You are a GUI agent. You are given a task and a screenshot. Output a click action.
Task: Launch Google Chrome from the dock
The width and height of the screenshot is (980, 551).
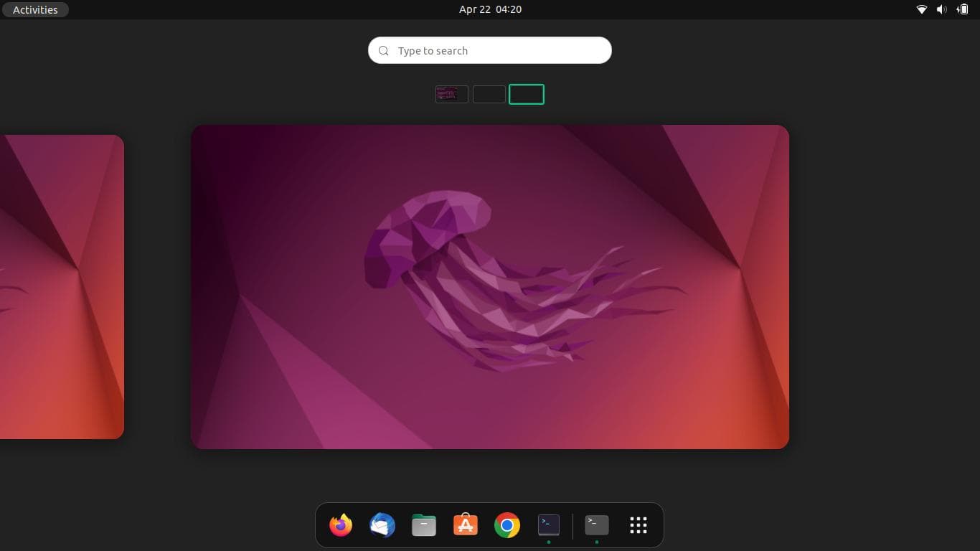507,525
